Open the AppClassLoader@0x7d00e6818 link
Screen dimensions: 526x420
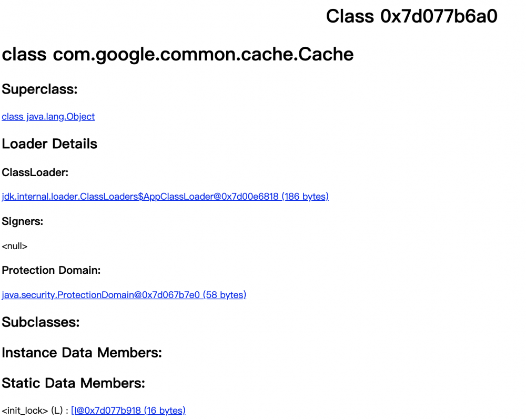pos(165,197)
